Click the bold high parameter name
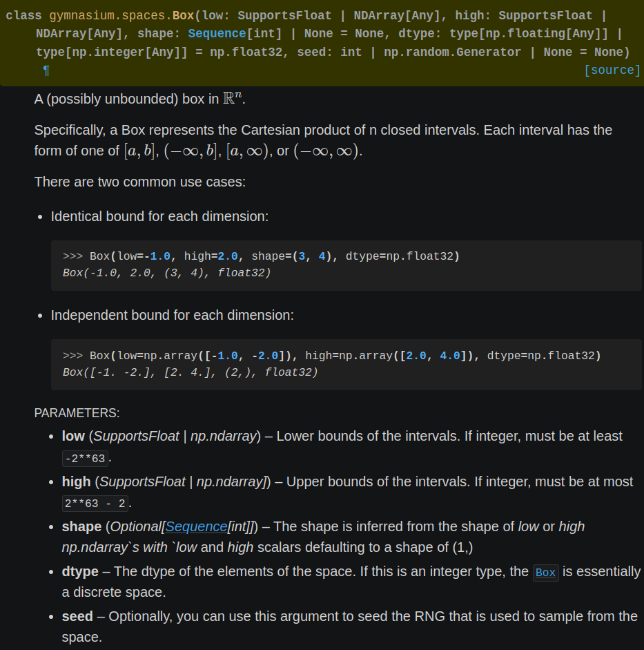 pos(76,481)
